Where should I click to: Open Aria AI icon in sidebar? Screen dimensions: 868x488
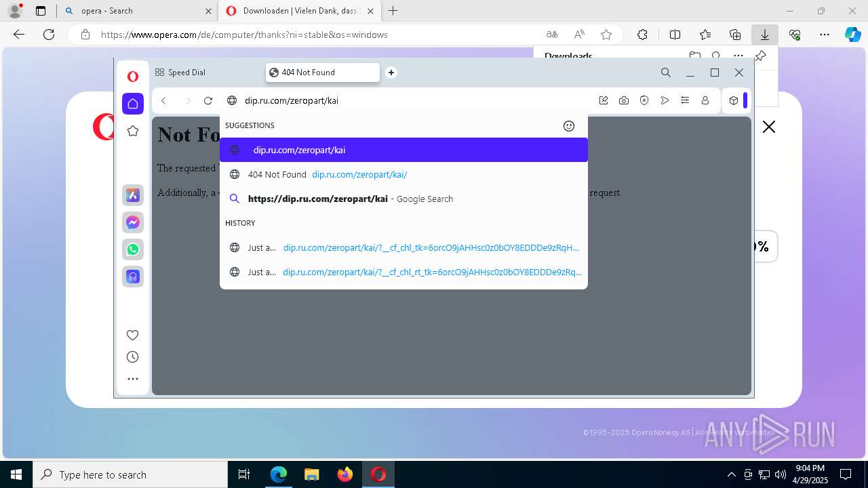[x=133, y=195]
